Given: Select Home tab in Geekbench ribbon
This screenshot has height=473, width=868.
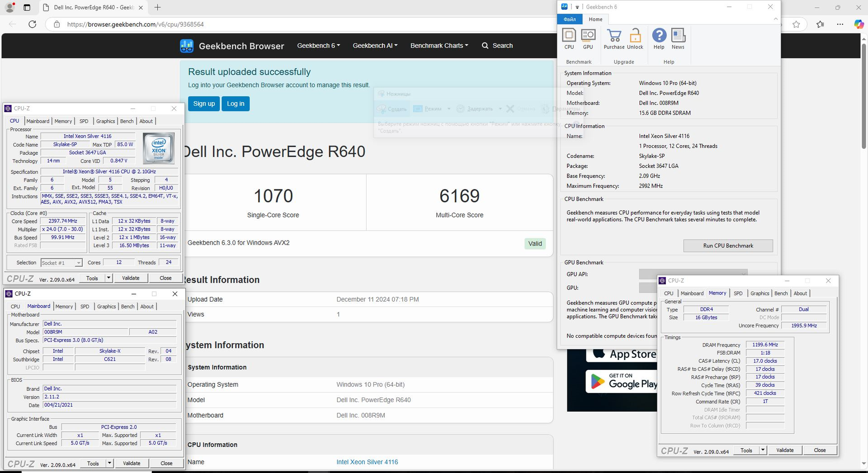Looking at the screenshot, I should click(595, 19).
